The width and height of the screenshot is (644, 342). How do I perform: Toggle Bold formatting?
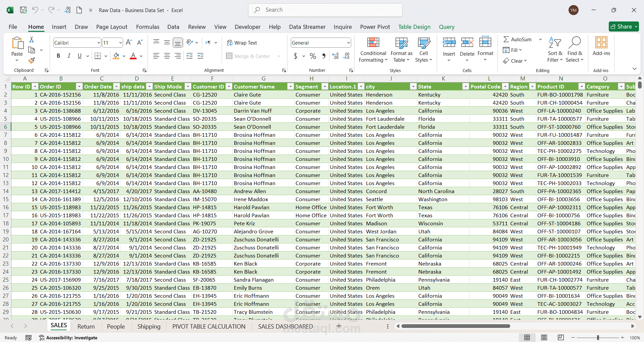click(58, 56)
